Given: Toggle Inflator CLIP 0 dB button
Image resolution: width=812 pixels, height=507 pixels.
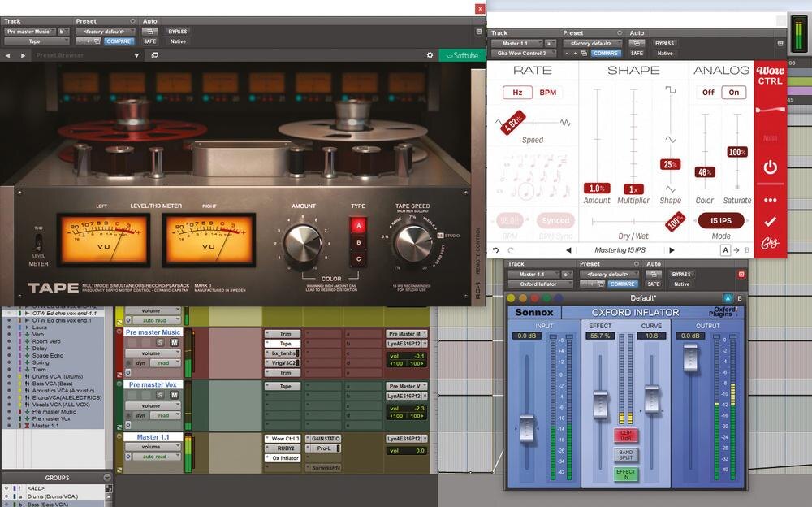Looking at the screenshot, I should [625, 435].
